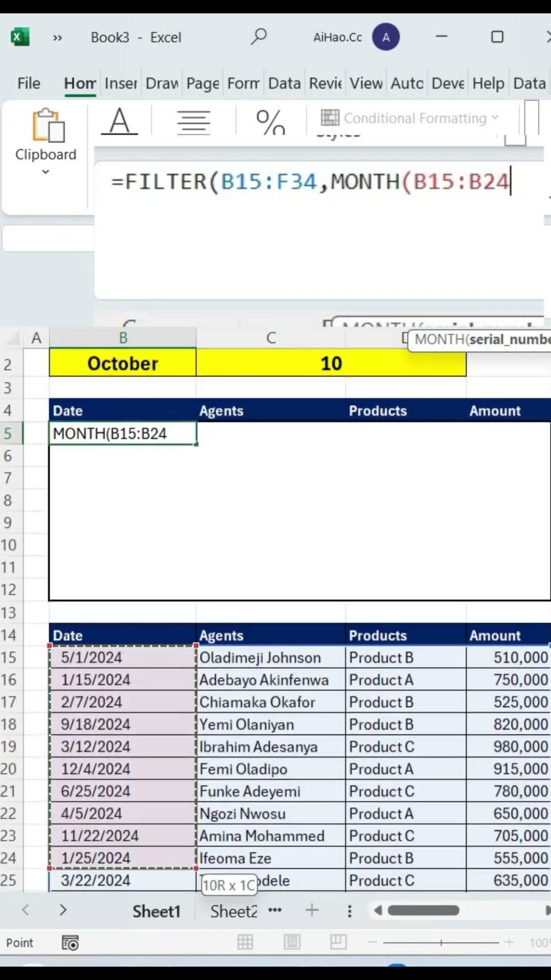The height and width of the screenshot is (980, 551).
Task: Click the 5/1/2024 date cell
Action: point(122,657)
